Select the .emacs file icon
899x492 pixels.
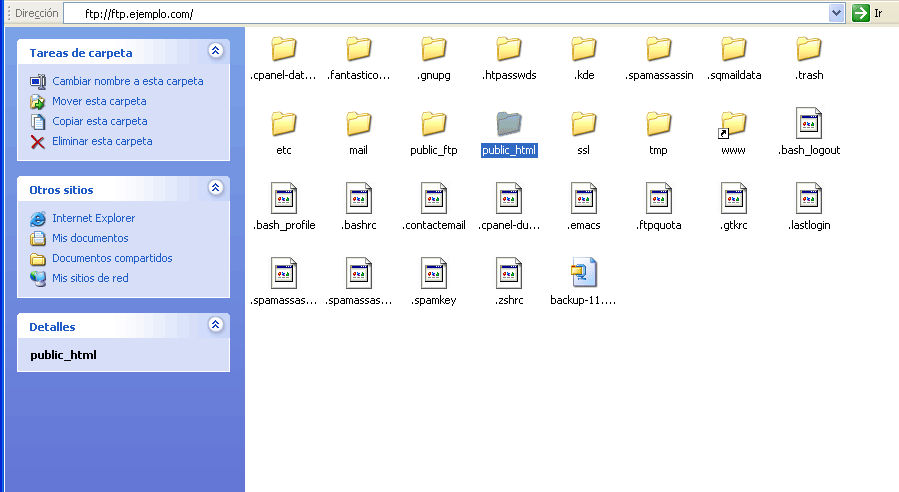click(x=584, y=198)
